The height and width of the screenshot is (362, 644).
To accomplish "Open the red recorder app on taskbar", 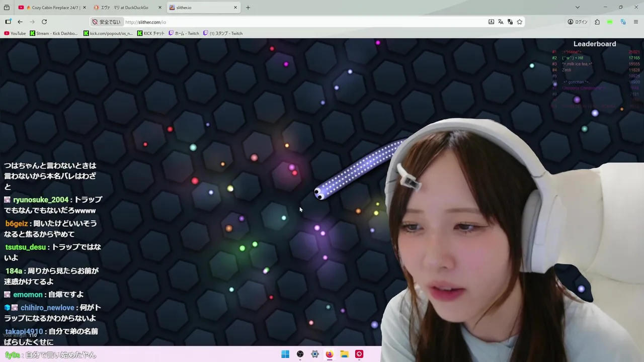I will [359, 354].
